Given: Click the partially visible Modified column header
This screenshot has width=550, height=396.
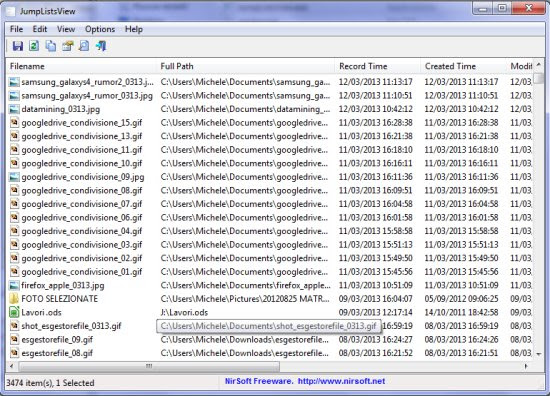Looking at the screenshot, I should point(520,66).
